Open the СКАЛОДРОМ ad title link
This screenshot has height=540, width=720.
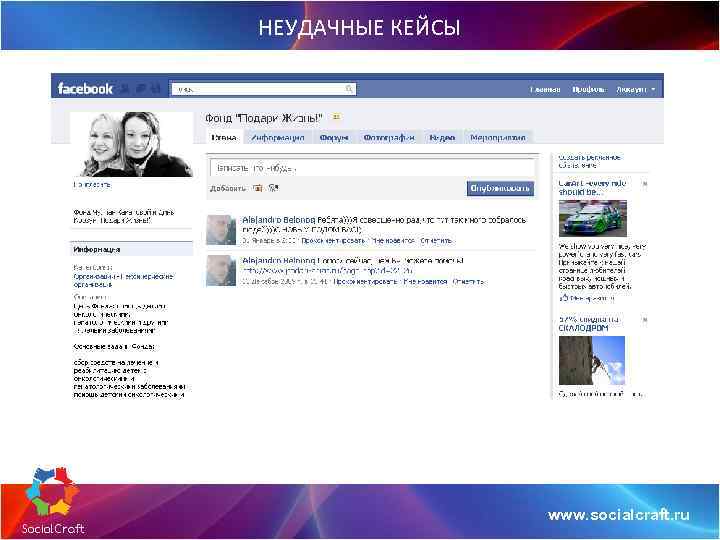pyautogui.click(x=589, y=323)
